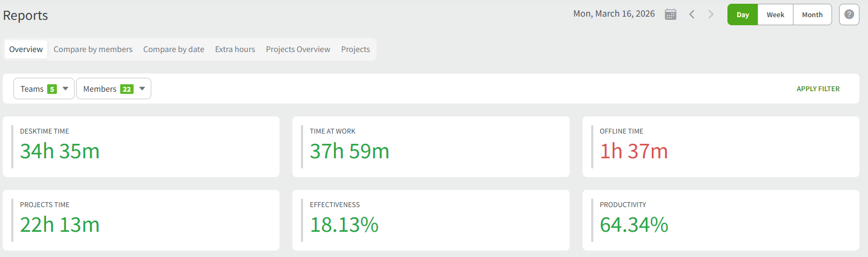Go to the Projects tab
Screen dimensions: 868x257
tap(355, 49)
